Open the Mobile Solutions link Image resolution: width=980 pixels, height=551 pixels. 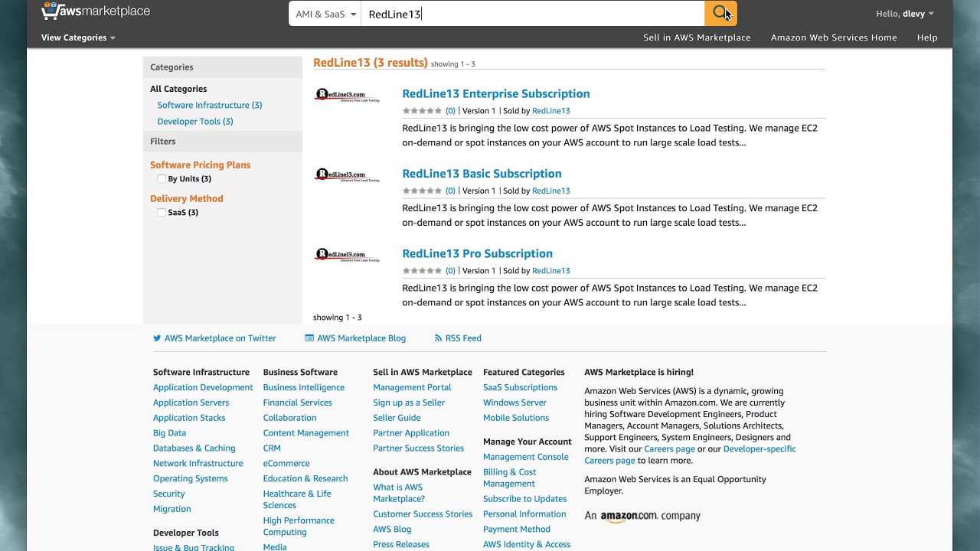coord(516,418)
